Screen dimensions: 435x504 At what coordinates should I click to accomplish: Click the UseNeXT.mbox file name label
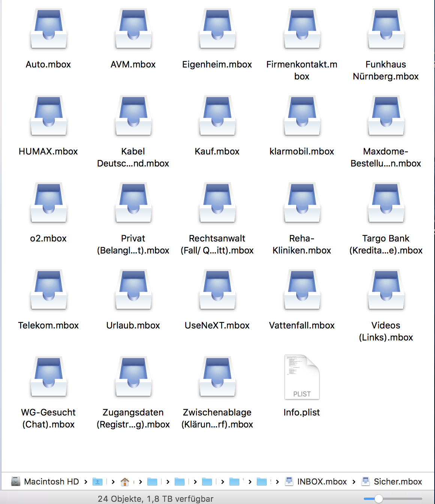[217, 325]
